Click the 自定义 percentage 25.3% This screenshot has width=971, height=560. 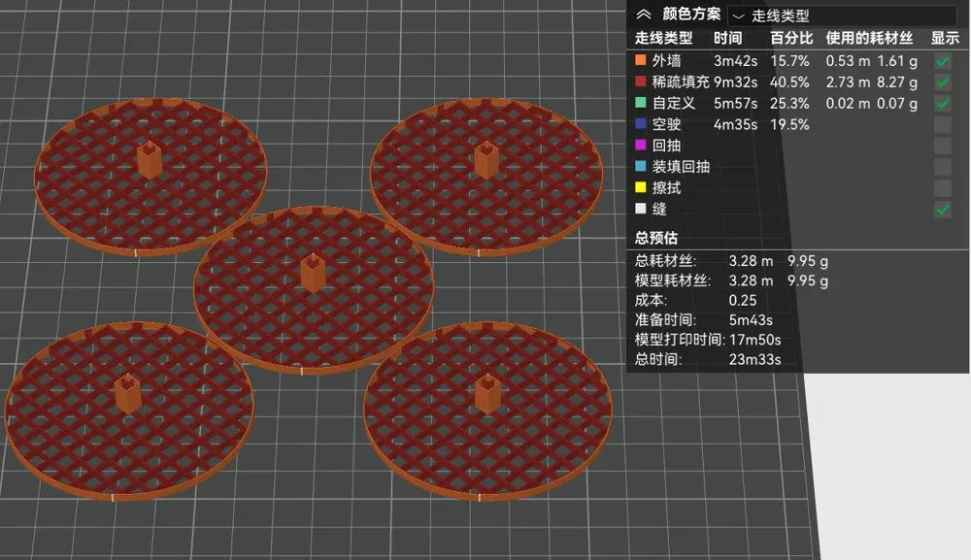(789, 103)
